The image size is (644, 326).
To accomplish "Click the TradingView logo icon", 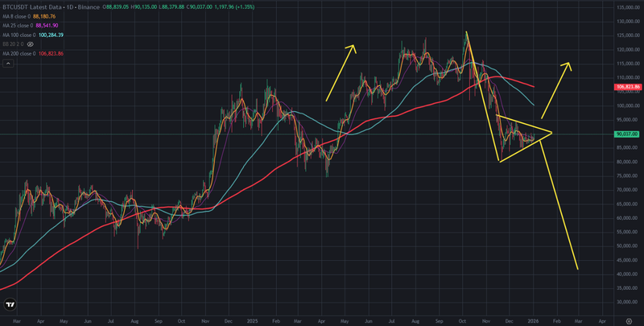I will click(10, 305).
